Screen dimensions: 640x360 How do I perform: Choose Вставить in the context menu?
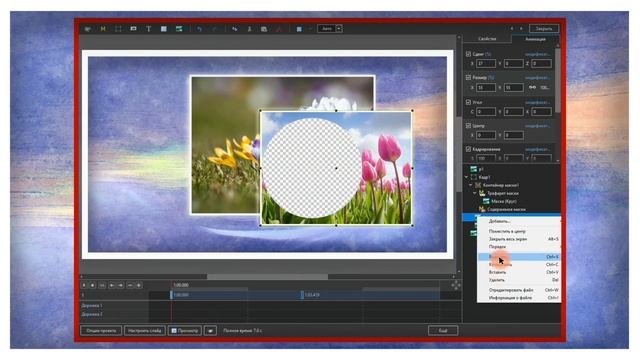pyautogui.click(x=519, y=272)
